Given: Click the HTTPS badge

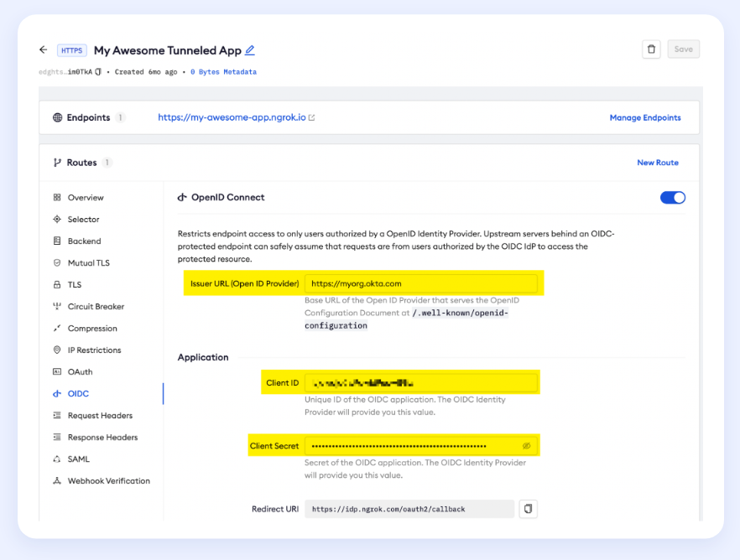Looking at the screenshot, I should coord(72,50).
